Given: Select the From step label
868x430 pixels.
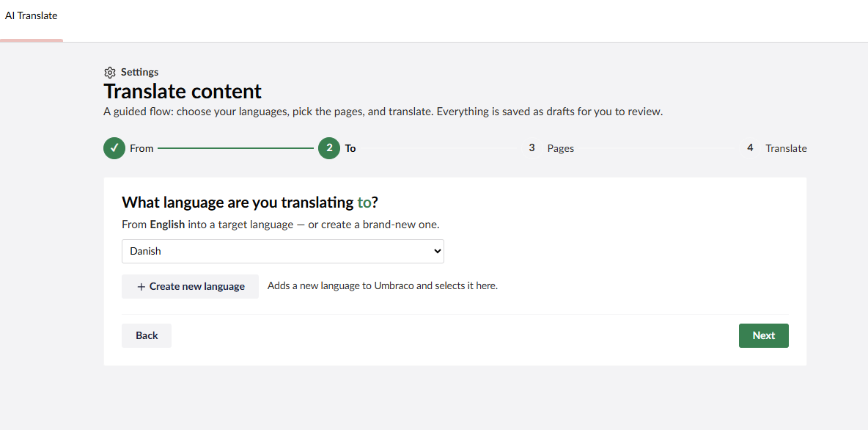Looking at the screenshot, I should (x=141, y=148).
